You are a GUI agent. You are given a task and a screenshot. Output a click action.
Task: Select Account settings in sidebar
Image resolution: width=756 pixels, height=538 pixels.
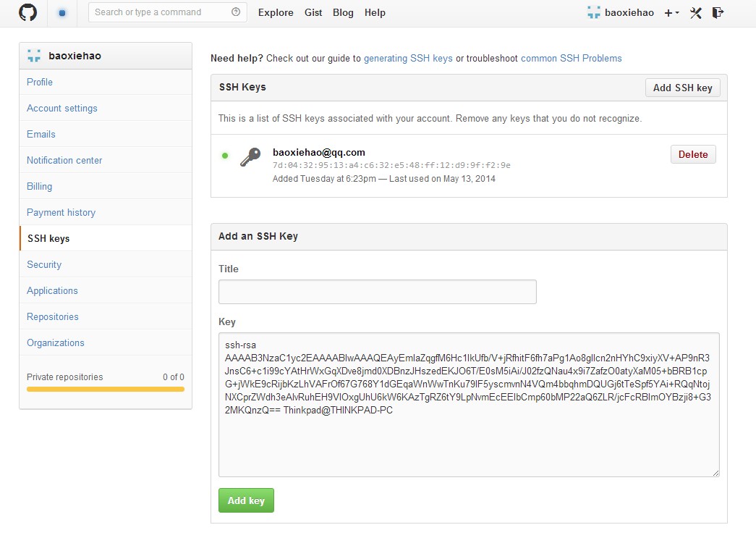click(62, 108)
